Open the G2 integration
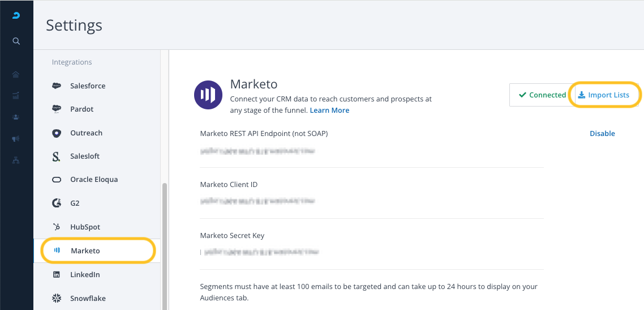 coord(75,203)
